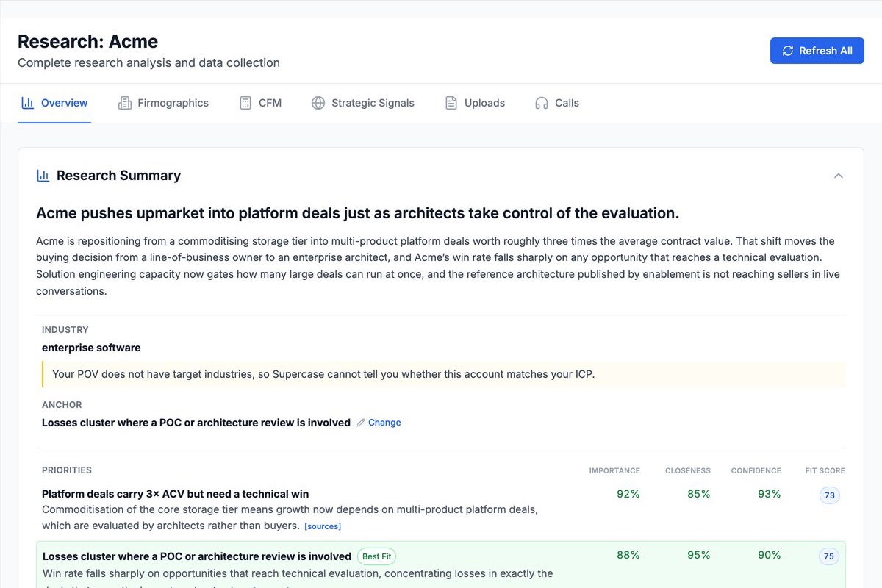Click the anchor text 'Losses cluster where a POC'

196,423
